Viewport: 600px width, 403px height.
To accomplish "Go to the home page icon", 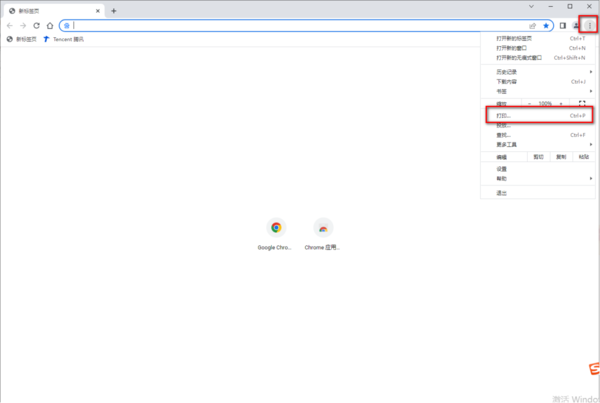I will [x=50, y=26].
